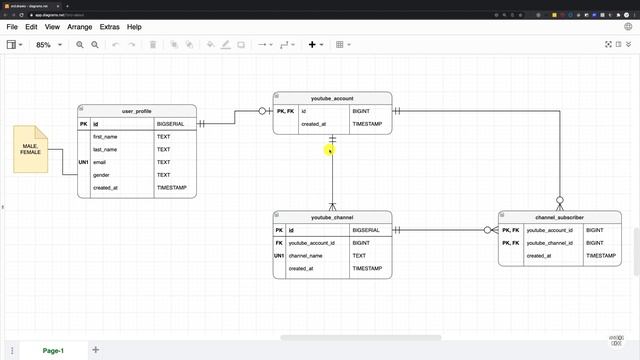This screenshot has height=360, width=640.
Task: Click the delete trash icon
Action: coord(153,44)
